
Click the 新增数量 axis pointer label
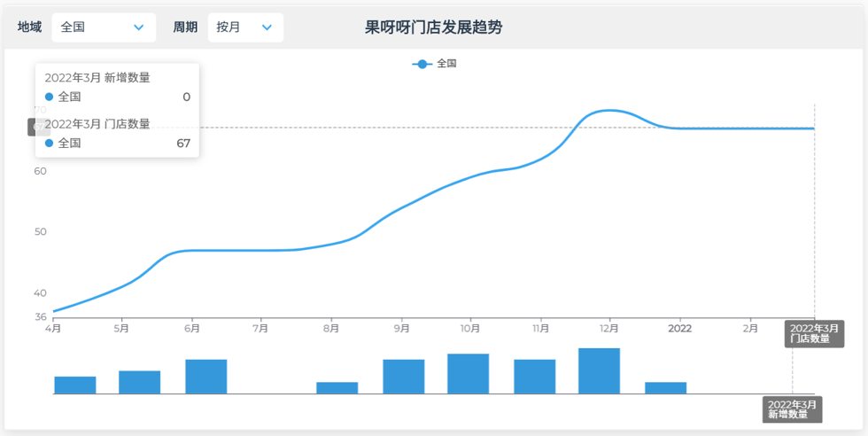tap(793, 409)
